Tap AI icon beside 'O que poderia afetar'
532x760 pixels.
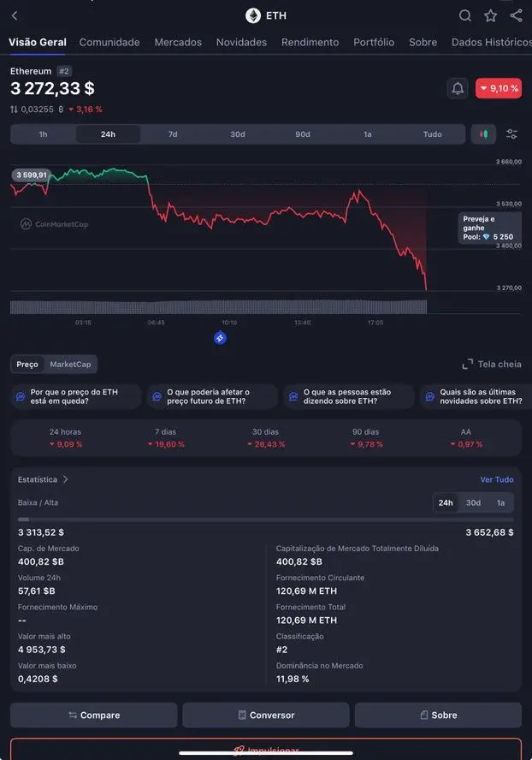click(x=157, y=396)
